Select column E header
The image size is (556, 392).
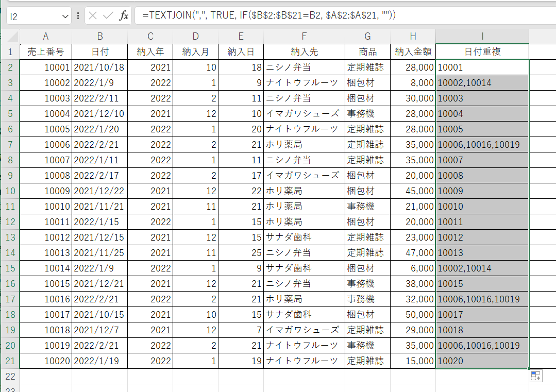pyautogui.click(x=241, y=36)
